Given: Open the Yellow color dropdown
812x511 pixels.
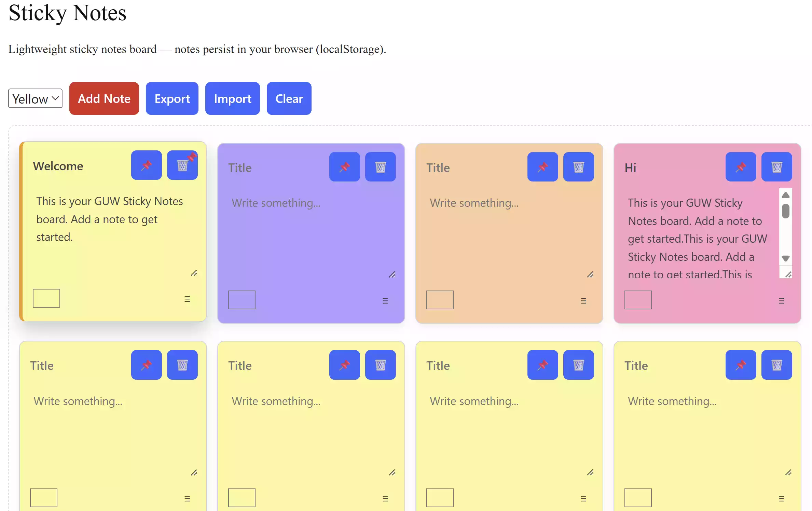Looking at the screenshot, I should pyautogui.click(x=35, y=98).
